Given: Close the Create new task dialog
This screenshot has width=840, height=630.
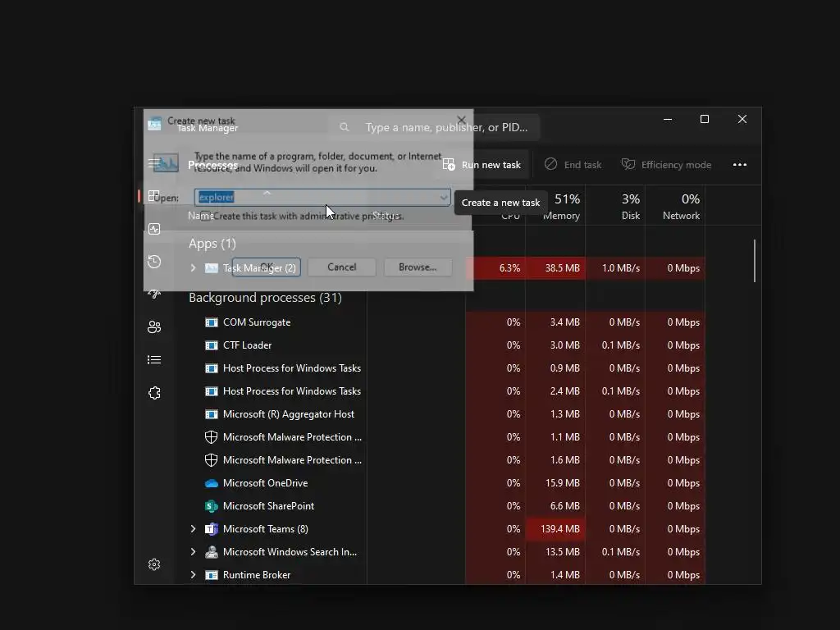Looking at the screenshot, I should 461,120.
